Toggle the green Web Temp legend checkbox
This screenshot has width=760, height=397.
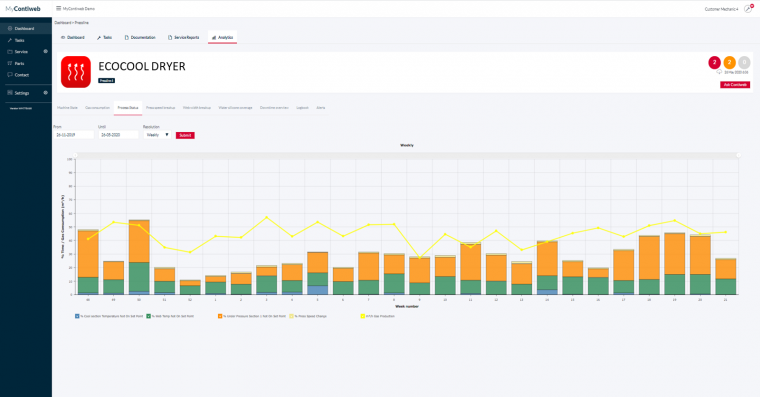coord(148,316)
